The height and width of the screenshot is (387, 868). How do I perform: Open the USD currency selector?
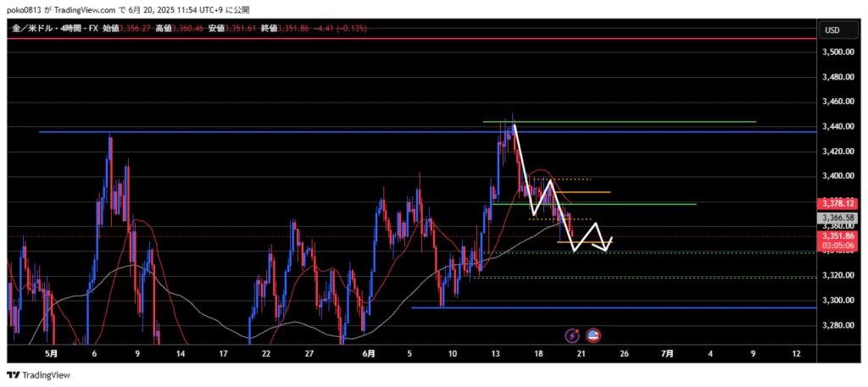pos(832,30)
